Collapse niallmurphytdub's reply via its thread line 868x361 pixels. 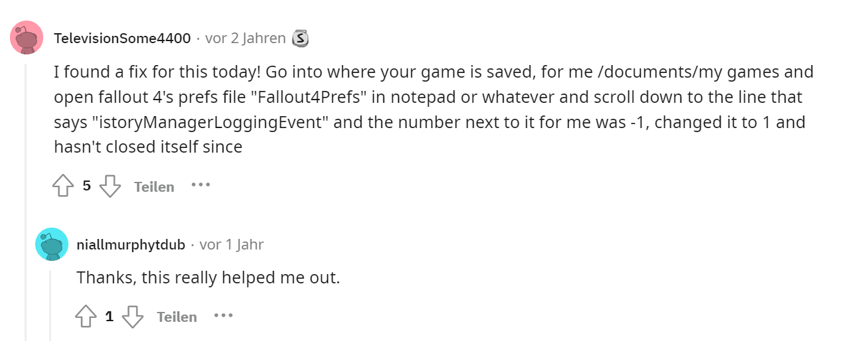(51, 305)
